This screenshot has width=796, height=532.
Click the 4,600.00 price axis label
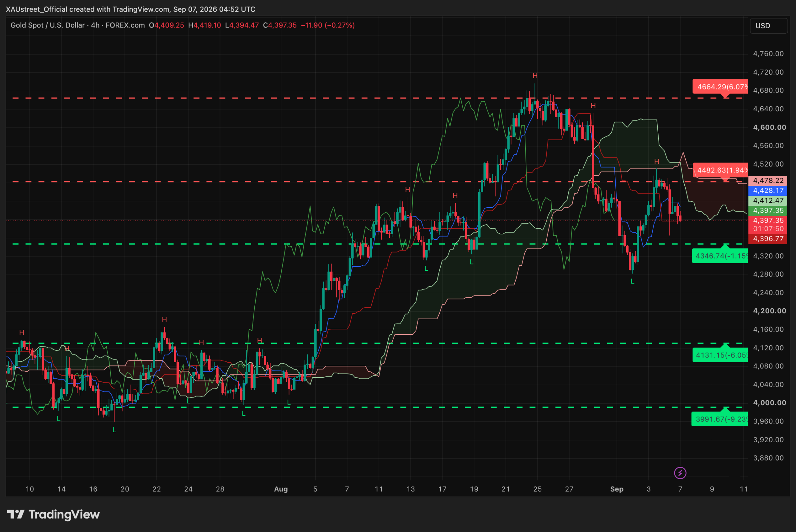[x=769, y=127]
